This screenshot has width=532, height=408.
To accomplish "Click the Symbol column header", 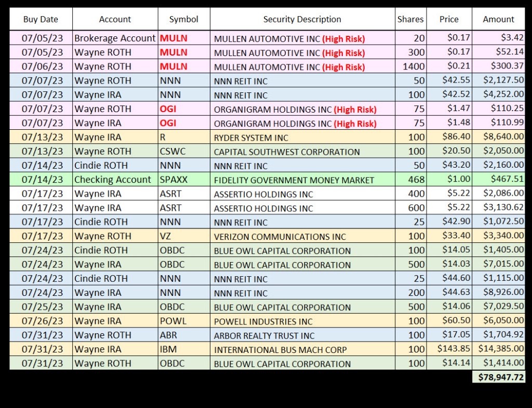I will 184,19.
